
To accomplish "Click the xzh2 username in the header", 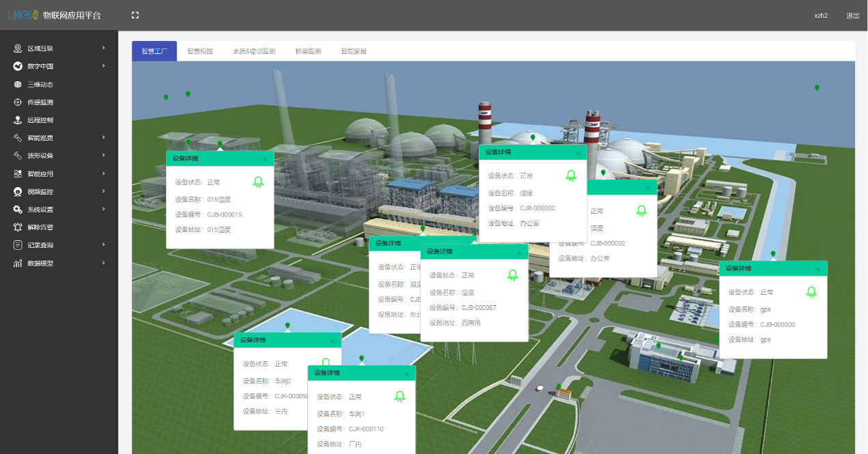I will pyautogui.click(x=821, y=16).
